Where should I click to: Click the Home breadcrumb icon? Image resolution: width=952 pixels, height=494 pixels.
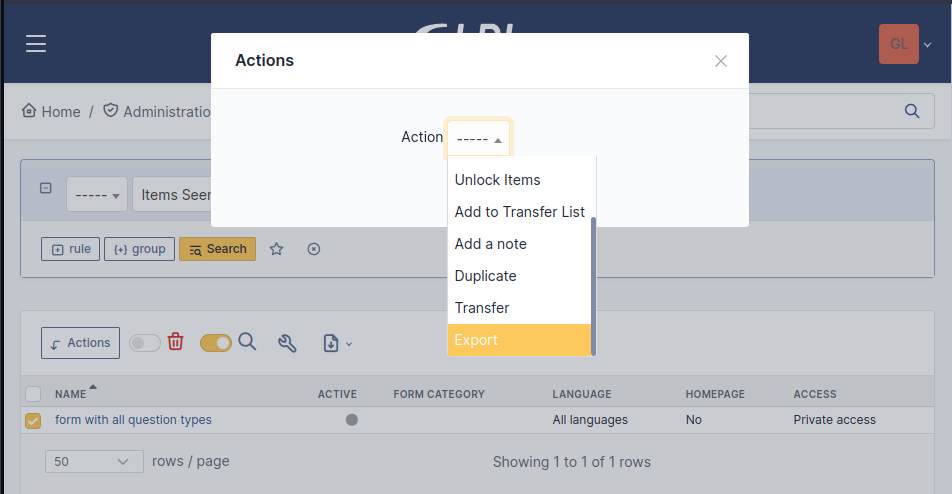(30, 111)
